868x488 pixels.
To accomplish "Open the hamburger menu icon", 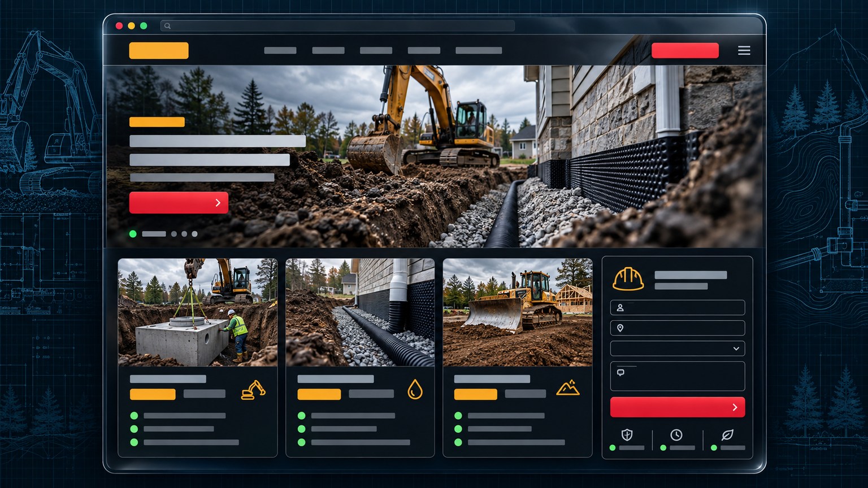I will click(744, 50).
